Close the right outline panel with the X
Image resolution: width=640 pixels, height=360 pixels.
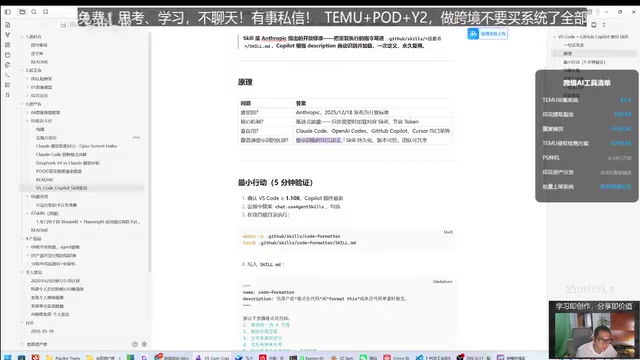tap(604, 25)
